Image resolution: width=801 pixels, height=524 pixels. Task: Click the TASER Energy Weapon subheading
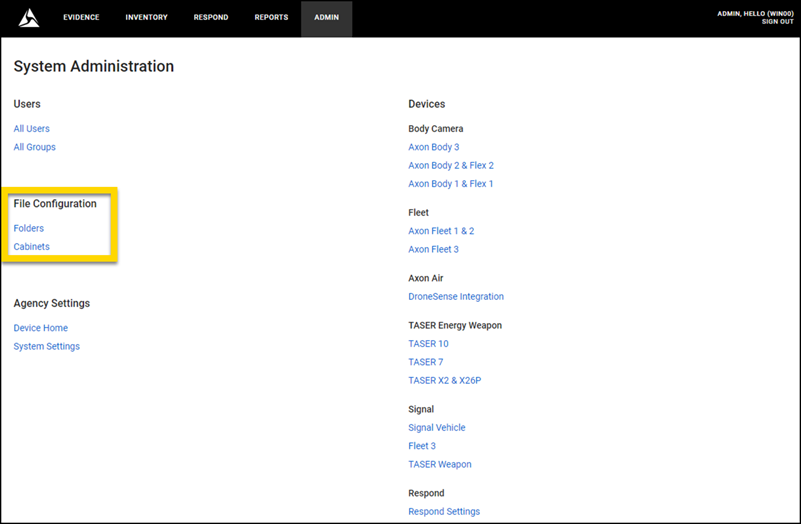tap(455, 325)
